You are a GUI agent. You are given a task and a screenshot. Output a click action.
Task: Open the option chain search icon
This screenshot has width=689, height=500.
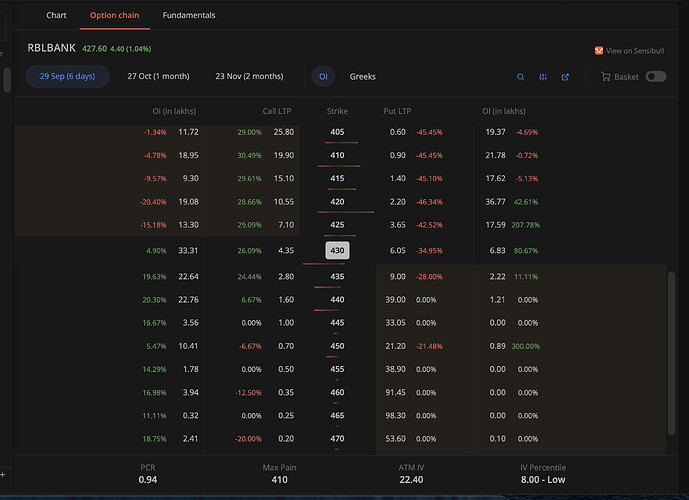tap(520, 77)
